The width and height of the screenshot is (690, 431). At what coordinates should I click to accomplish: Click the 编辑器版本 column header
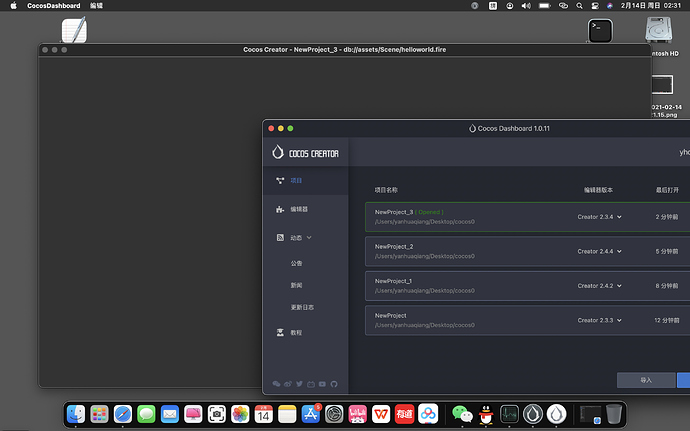pyautogui.click(x=598, y=190)
